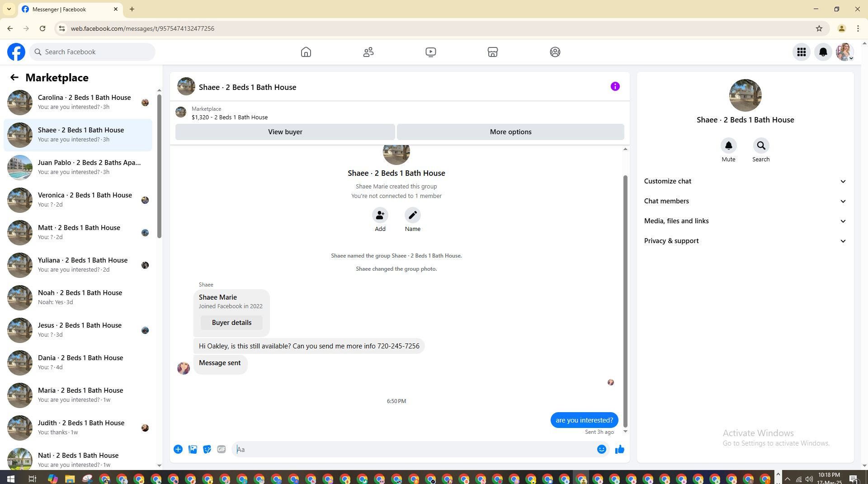Open the Matt 2 Beds 1 Bath House chat
Viewport: 868px width, 484px height.
78,233
